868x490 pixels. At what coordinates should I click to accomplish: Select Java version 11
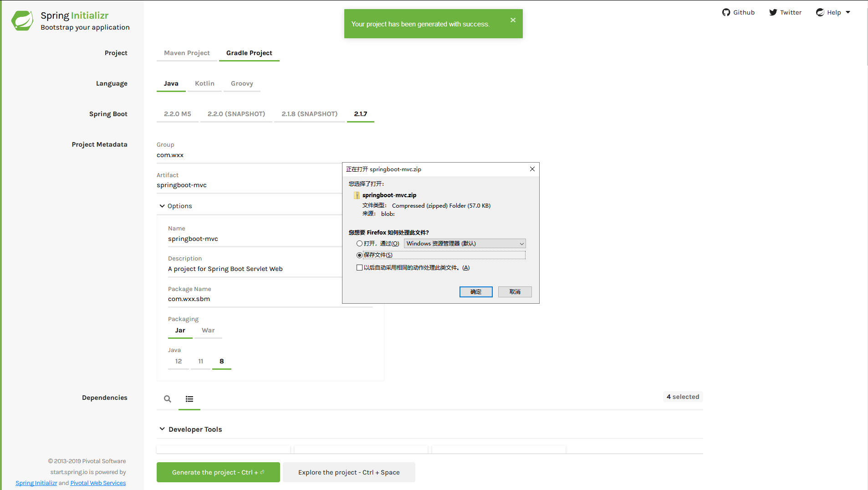click(200, 361)
